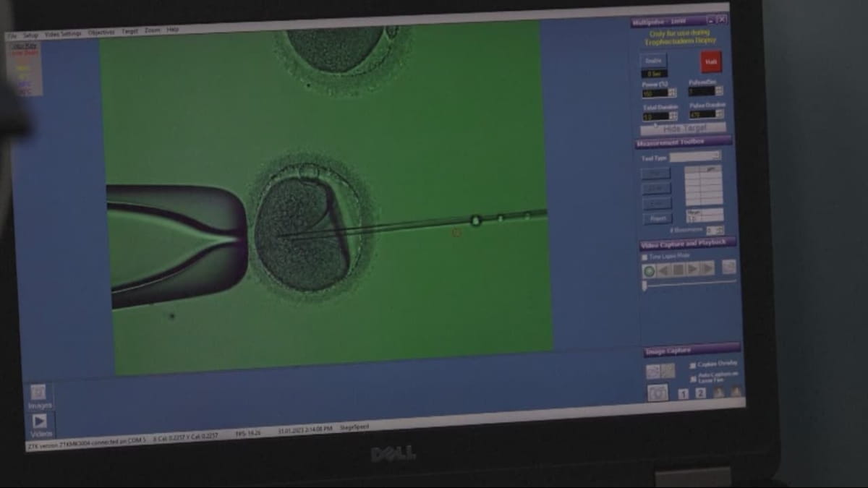Open the Objectives menu
868x488 pixels.
pos(101,33)
